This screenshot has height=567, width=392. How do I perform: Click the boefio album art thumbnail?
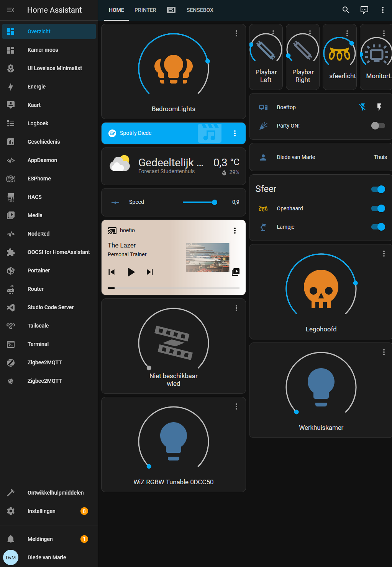click(x=208, y=257)
